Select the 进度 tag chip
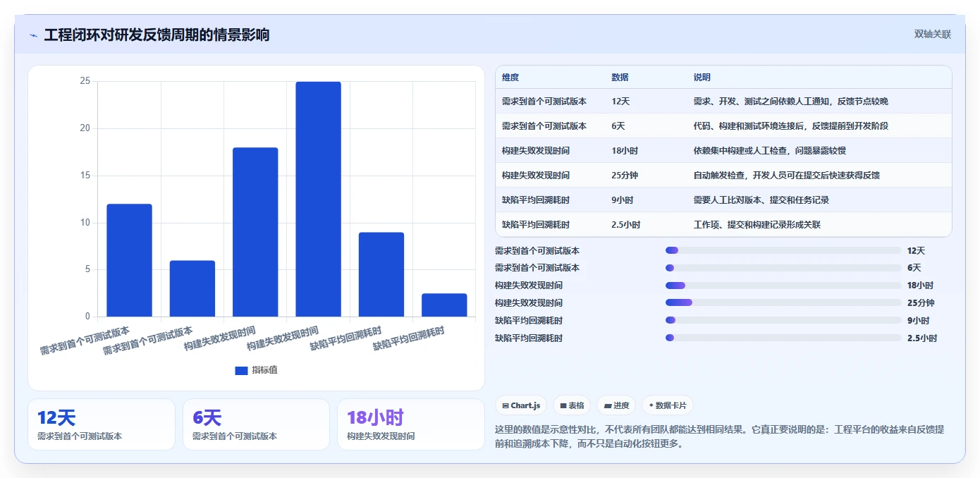Image resolution: width=980 pixels, height=478 pixels. [x=616, y=405]
